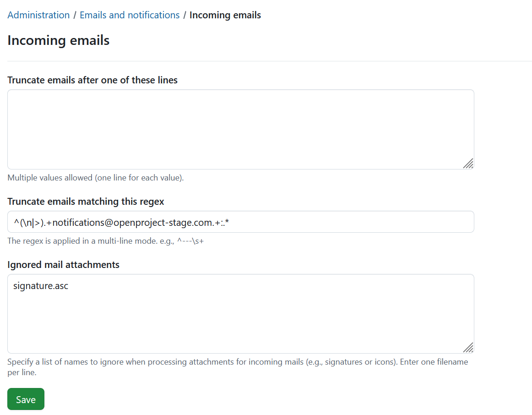Click the Incoming emails page heading
Screen dimensions: 532x415
58,40
